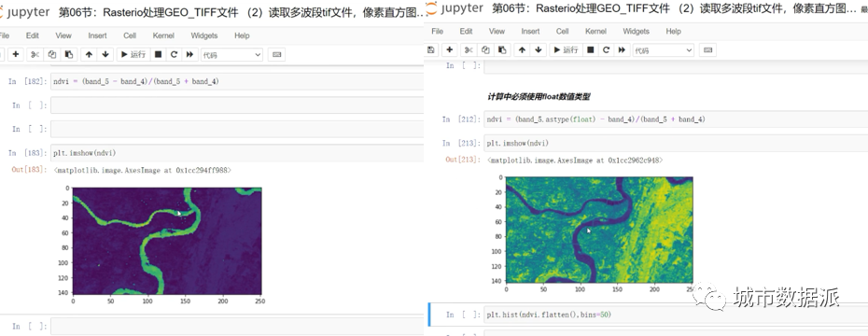Move cell down in right notebook

539,49
